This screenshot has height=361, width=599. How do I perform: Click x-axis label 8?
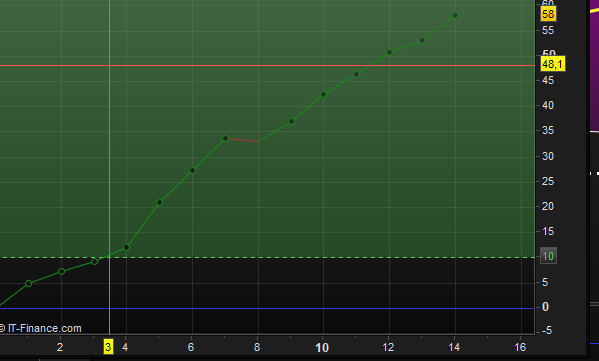click(257, 347)
